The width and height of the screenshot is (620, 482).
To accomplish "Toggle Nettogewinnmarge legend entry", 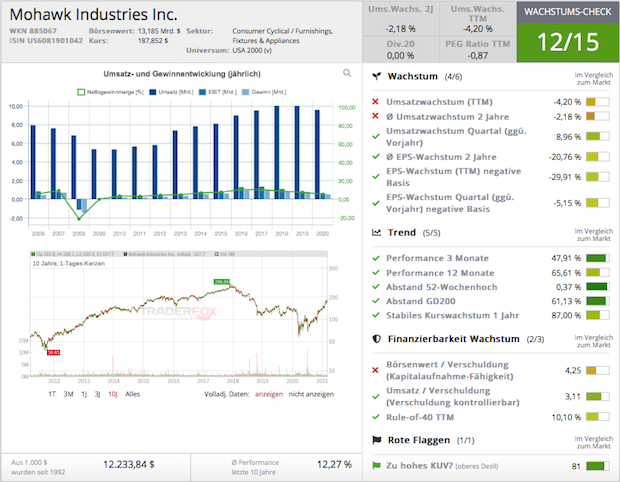I will pyautogui.click(x=110, y=92).
